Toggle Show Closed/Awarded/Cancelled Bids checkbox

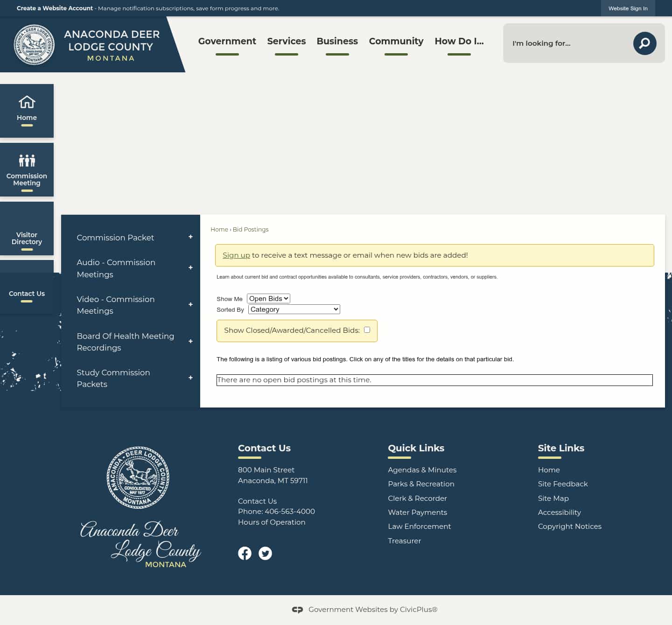[x=367, y=330]
